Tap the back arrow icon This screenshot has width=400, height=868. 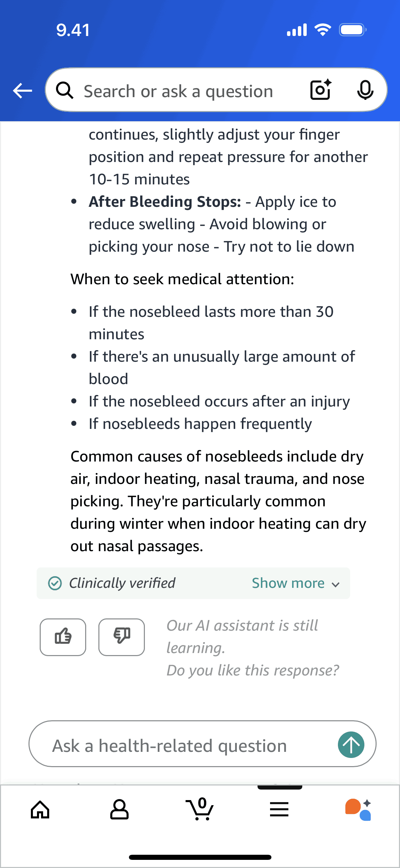(22, 91)
